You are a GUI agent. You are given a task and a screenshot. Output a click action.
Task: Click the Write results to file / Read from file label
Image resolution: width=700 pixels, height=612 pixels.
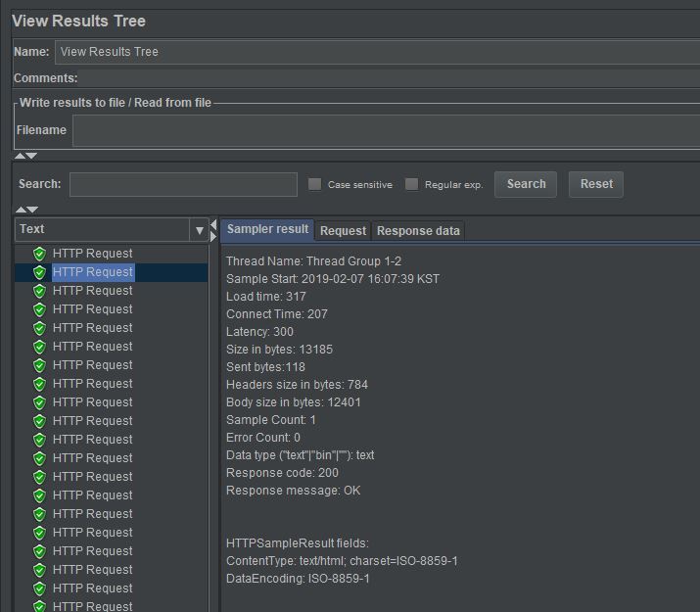(116, 103)
